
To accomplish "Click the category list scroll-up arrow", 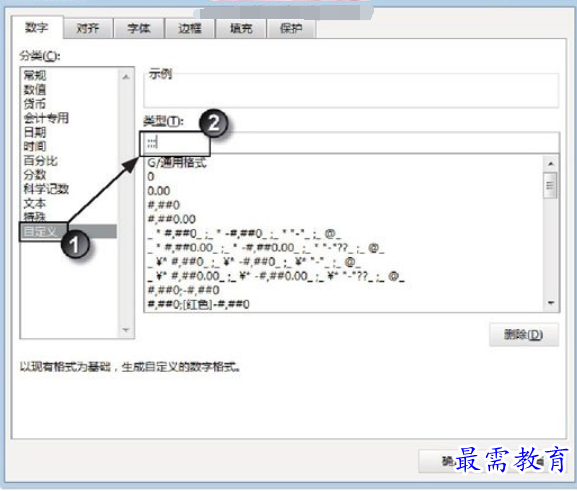I will [126, 77].
